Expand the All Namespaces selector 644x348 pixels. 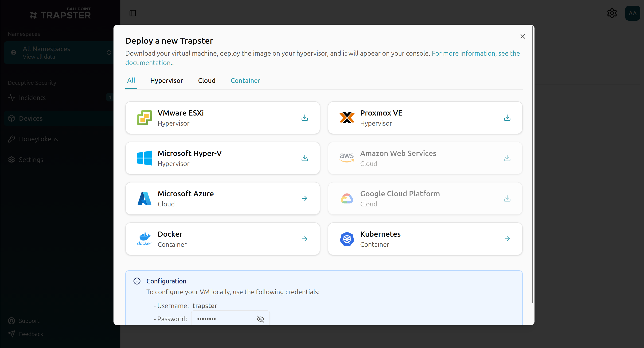59,52
